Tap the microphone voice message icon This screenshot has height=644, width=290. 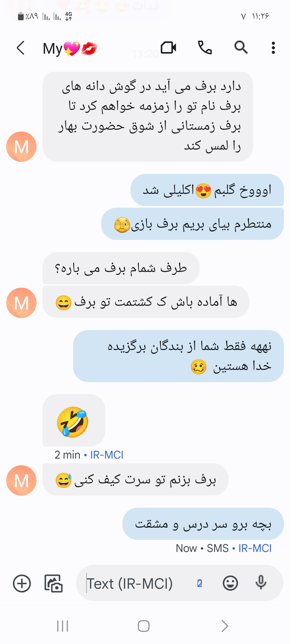pos(261,583)
